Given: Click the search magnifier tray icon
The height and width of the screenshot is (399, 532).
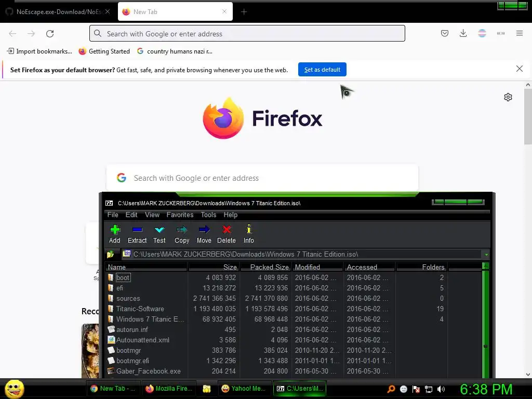Looking at the screenshot, I should click(x=391, y=389).
